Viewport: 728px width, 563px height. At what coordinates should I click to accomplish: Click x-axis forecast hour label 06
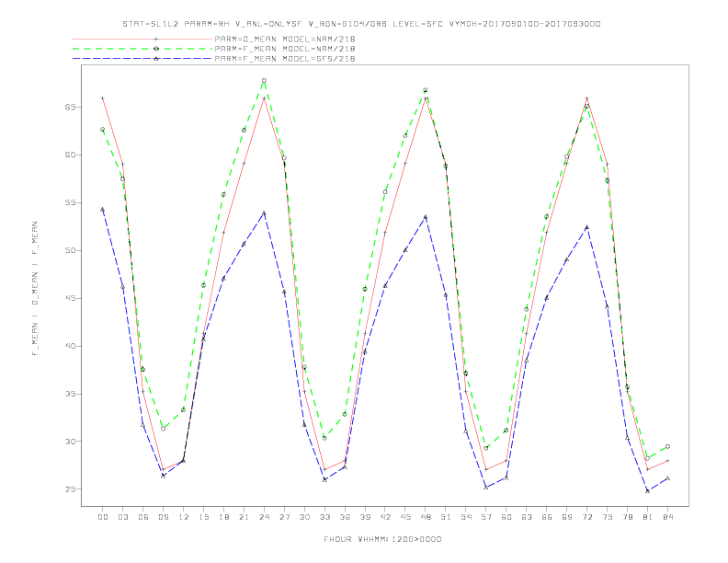coord(143,517)
